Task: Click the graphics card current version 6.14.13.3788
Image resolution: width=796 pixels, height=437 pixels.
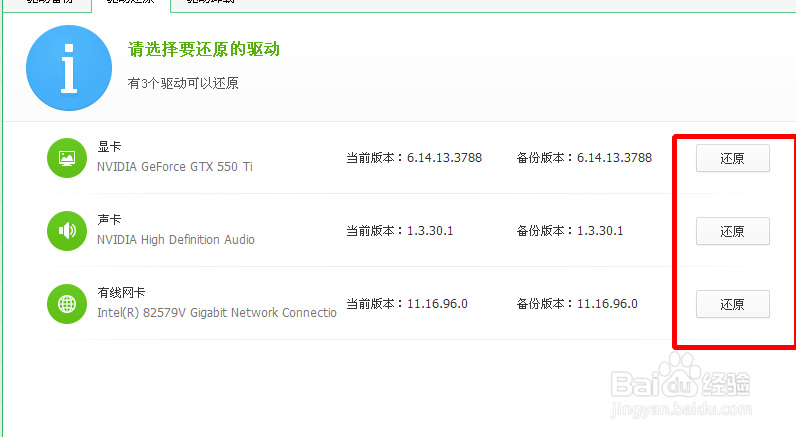Action: click(444, 158)
